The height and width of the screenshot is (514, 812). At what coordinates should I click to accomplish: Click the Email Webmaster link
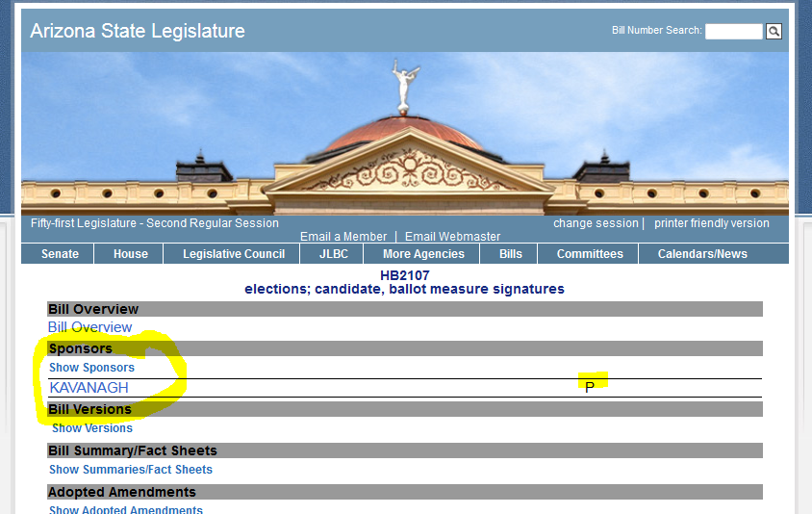pos(452,237)
